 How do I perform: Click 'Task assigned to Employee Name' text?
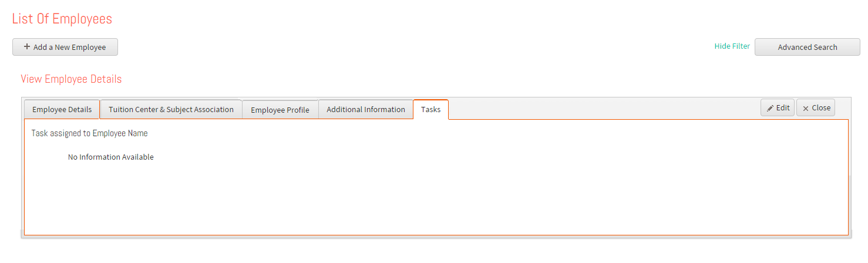coord(89,133)
